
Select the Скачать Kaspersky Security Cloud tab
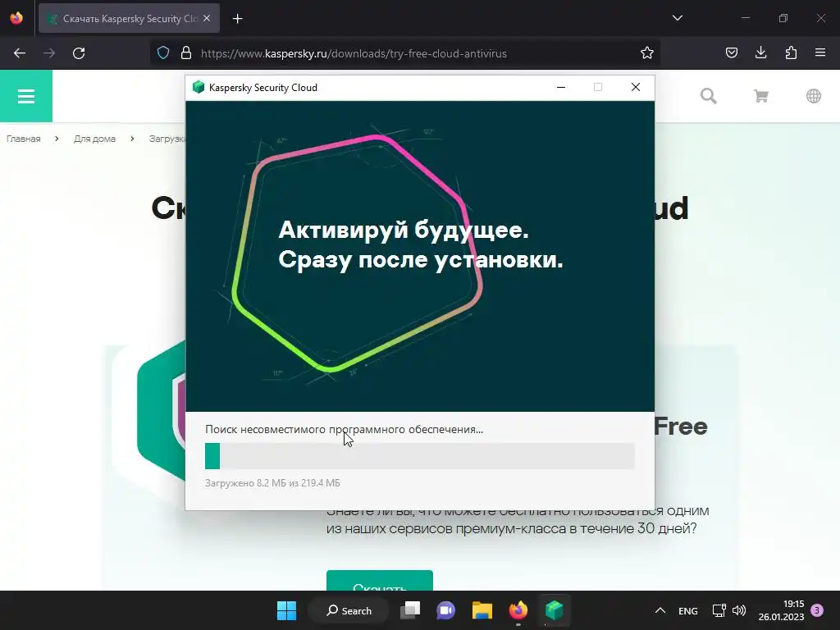[x=129, y=18]
